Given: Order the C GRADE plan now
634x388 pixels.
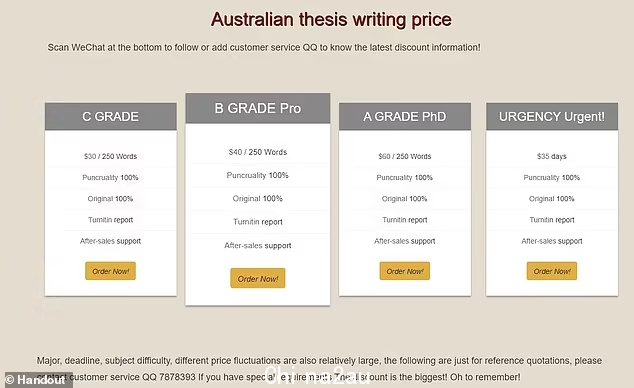Looking at the screenshot, I should pos(110,271).
